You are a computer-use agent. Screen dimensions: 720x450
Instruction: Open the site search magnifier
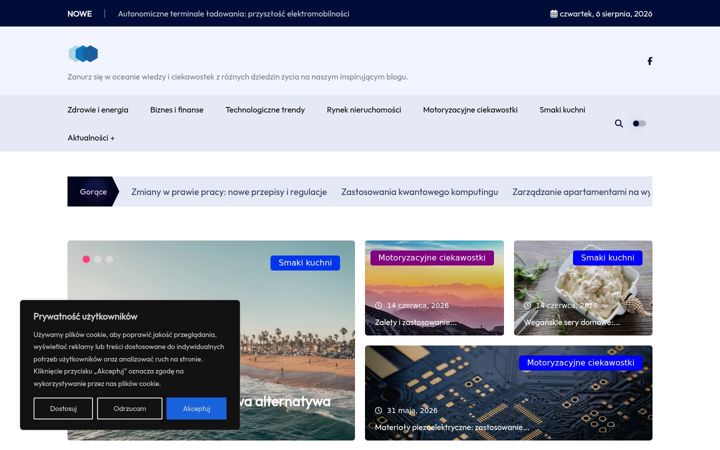[619, 124]
